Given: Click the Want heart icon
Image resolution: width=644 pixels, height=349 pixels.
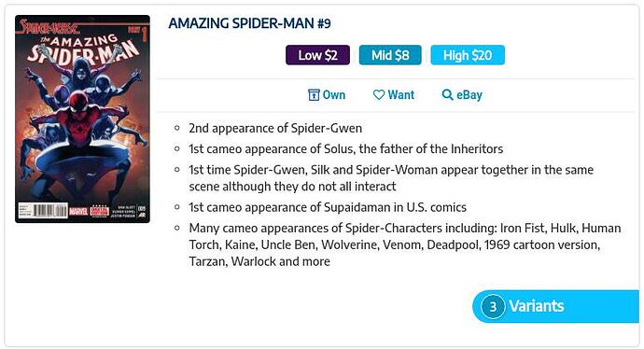Looking at the screenshot, I should click(379, 95).
